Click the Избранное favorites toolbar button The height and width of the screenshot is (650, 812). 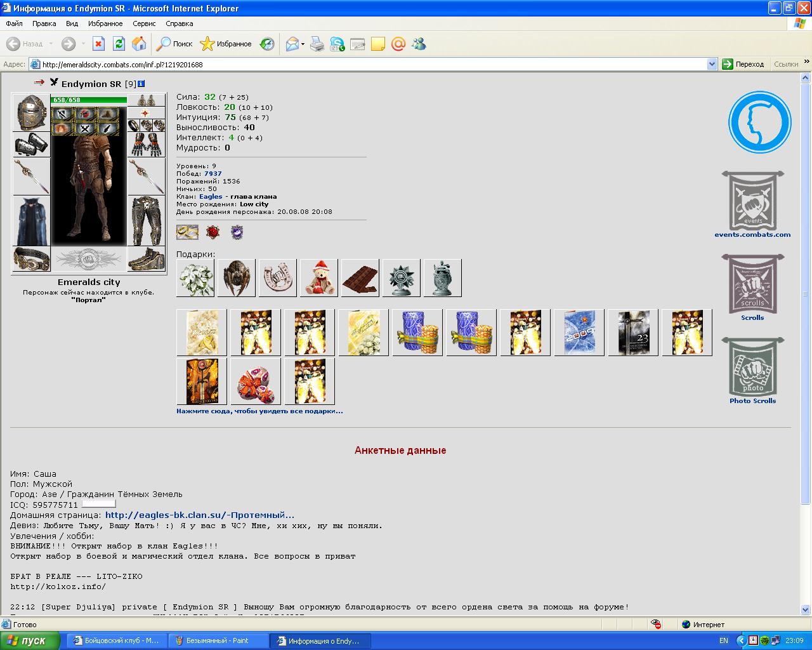coord(226,44)
